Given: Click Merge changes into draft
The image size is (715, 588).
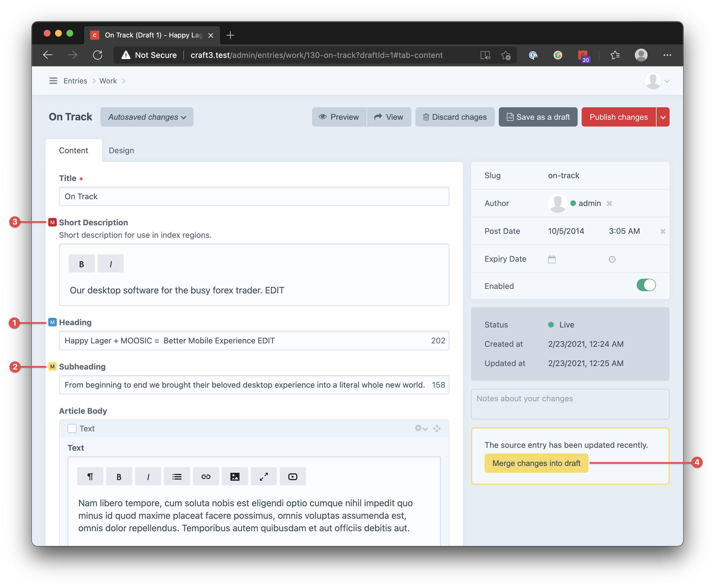Looking at the screenshot, I should [536, 463].
